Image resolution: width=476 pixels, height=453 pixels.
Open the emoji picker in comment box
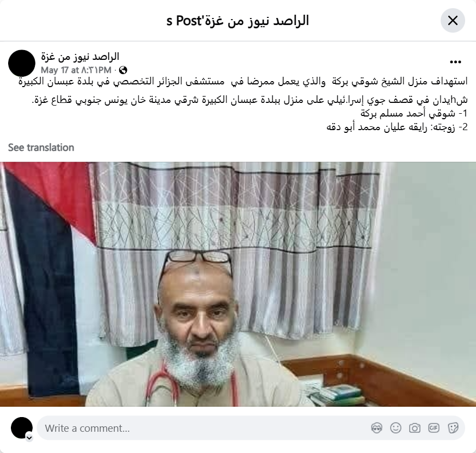pos(395,428)
